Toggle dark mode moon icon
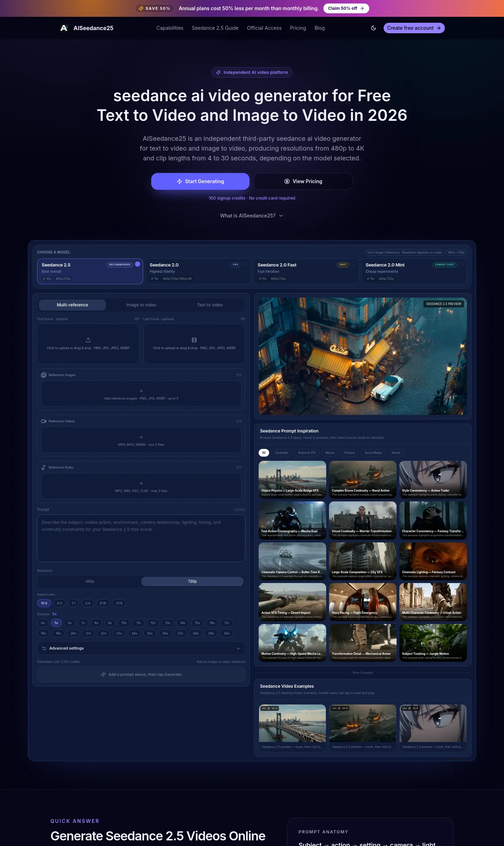 pyautogui.click(x=373, y=28)
